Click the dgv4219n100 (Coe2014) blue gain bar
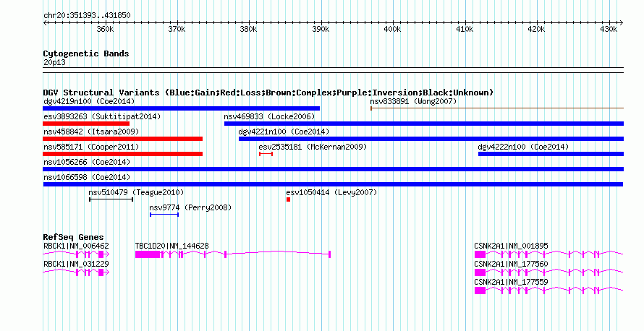The height and width of the screenshot is (331, 644). tap(181, 108)
